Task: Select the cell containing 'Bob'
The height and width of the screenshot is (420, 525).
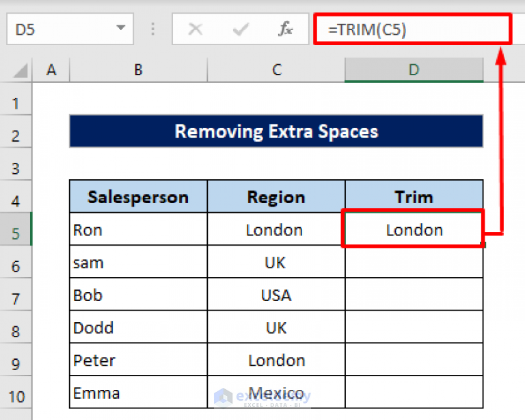Action: (x=138, y=294)
